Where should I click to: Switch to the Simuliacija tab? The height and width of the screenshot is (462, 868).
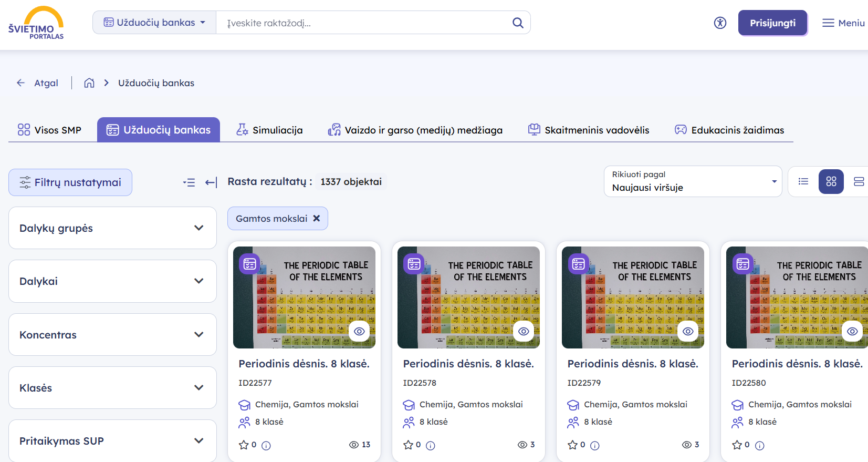point(269,130)
